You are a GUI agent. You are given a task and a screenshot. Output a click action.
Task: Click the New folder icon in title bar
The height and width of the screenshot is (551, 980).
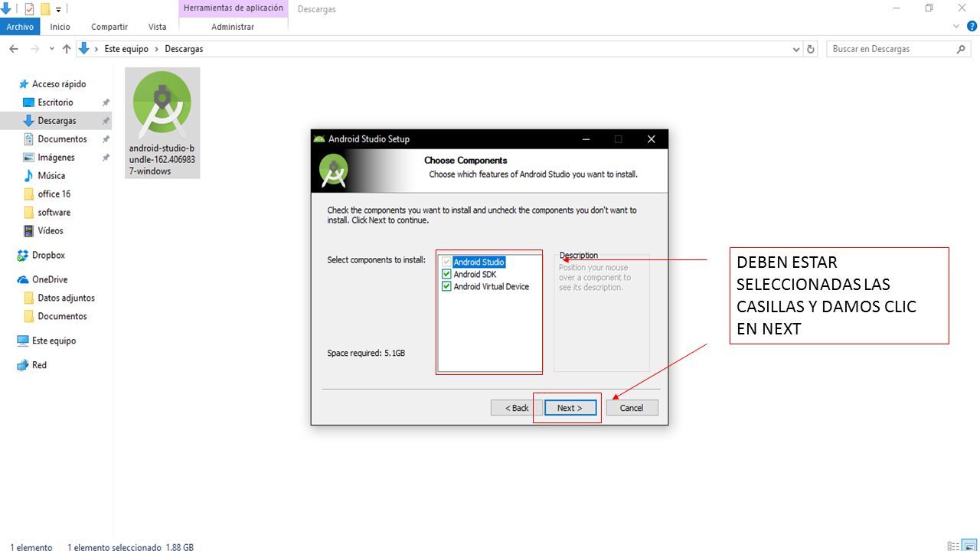coord(45,9)
